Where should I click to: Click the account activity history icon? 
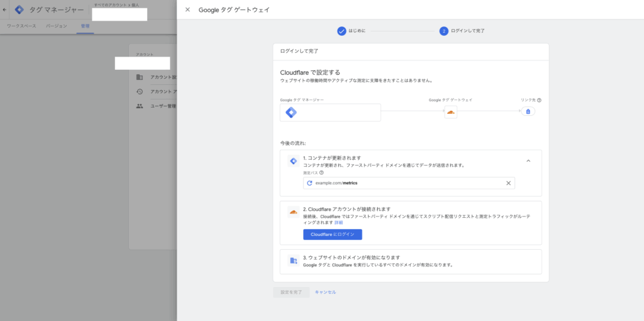tap(140, 92)
